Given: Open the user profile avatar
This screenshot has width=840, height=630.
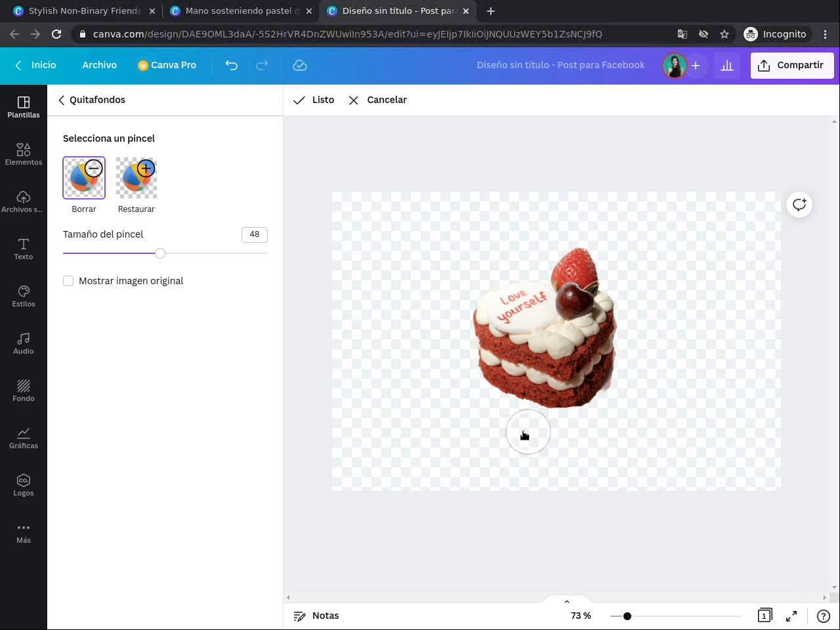Looking at the screenshot, I should click(674, 65).
